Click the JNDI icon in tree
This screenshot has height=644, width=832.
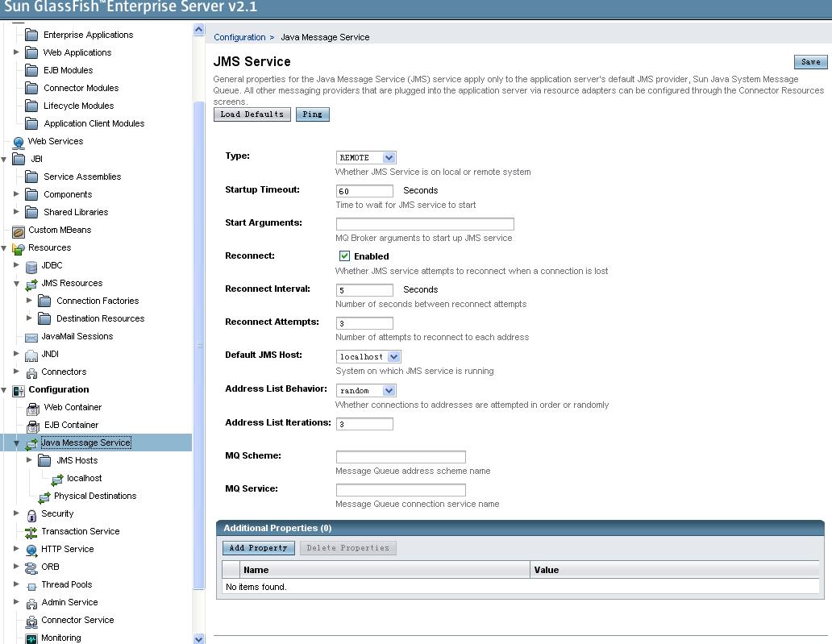(x=31, y=355)
